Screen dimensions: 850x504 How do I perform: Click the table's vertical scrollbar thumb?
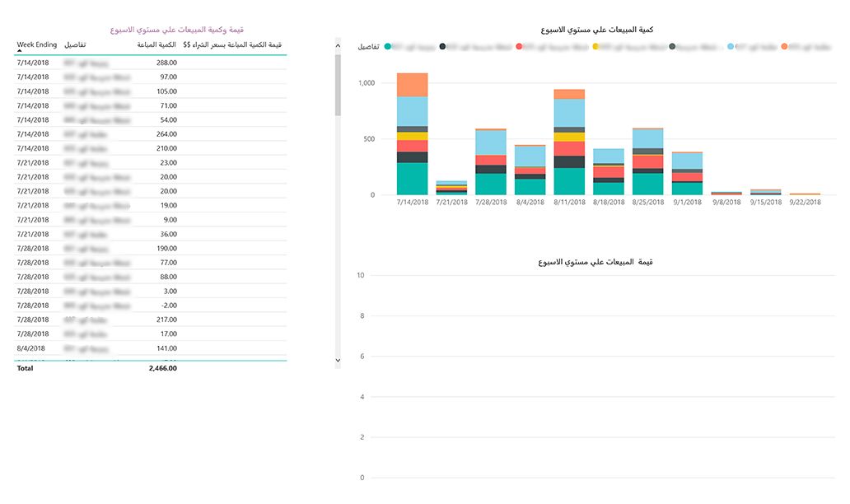coord(338,82)
